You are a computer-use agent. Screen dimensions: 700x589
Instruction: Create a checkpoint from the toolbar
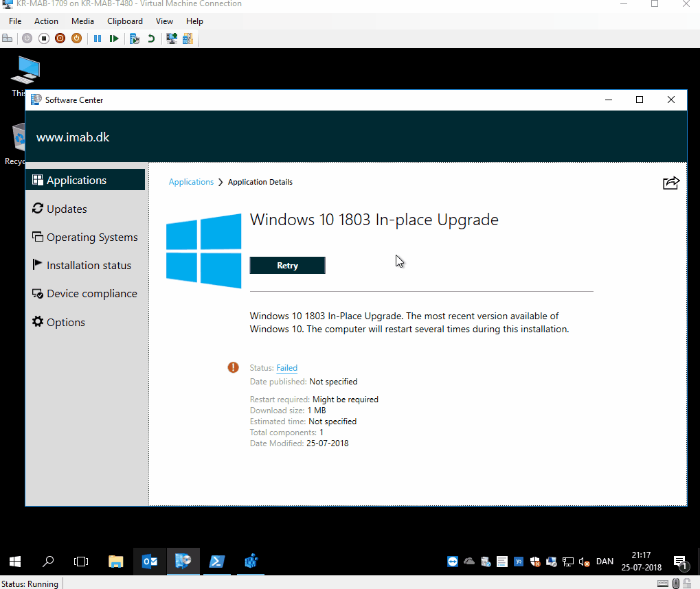(x=135, y=38)
